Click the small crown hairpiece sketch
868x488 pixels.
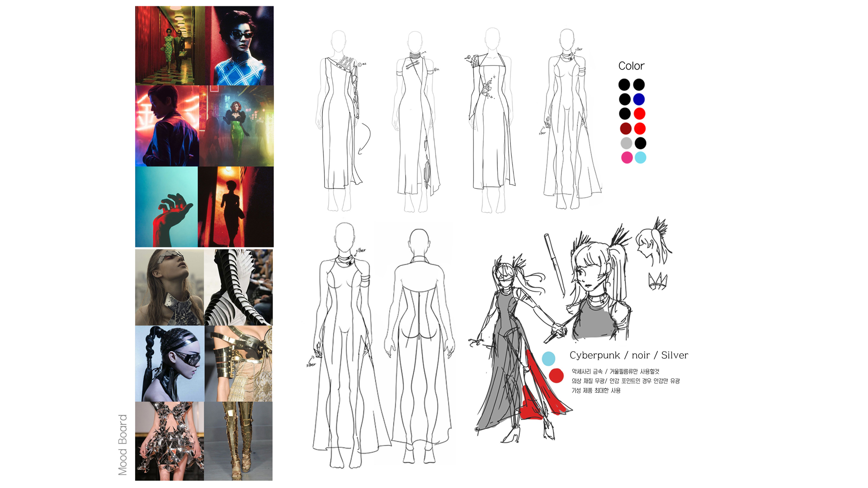pos(657,281)
